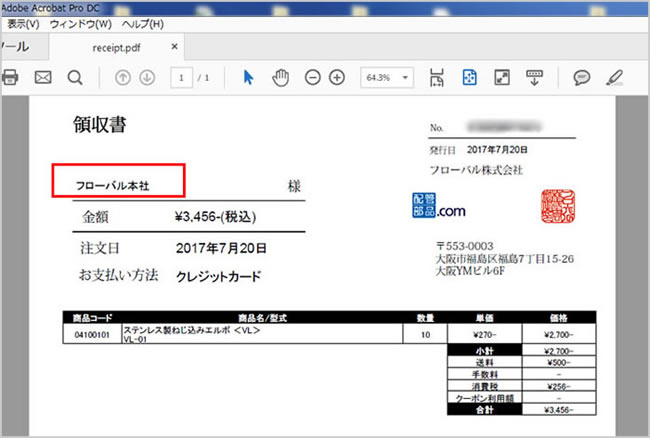This screenshot has height=438, width=650.
Task: Open the ウィンドウ(W) menu
Action: pos(80,23)
